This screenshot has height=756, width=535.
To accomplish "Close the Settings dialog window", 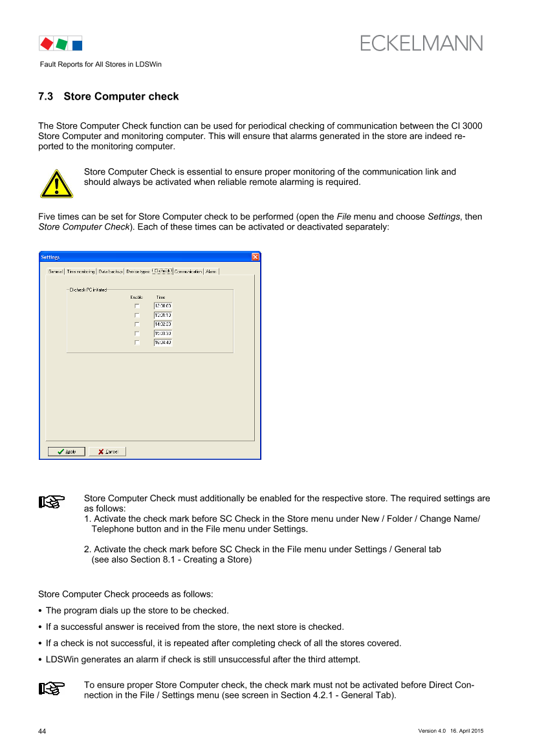I will coord(255,257).
